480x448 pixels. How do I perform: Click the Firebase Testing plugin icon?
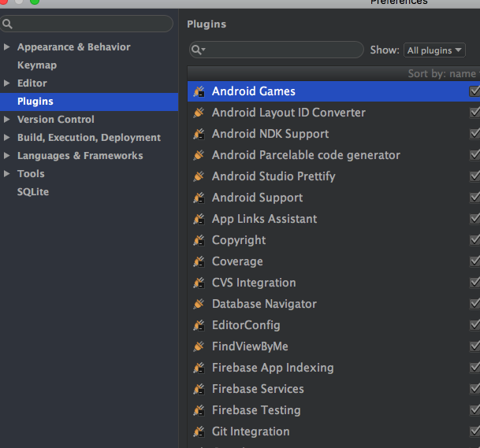pyautogui.click(x=199, y=410)
